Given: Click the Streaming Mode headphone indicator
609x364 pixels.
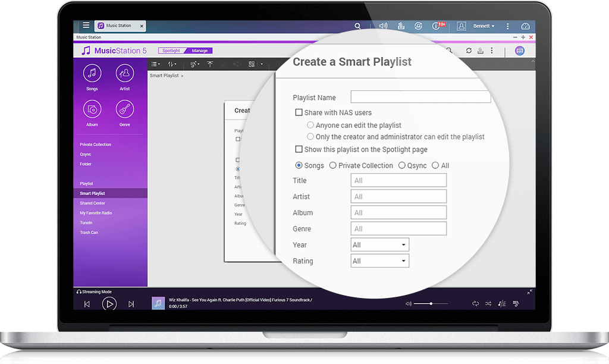Looking at the screenshot, I should coord(94,292).
